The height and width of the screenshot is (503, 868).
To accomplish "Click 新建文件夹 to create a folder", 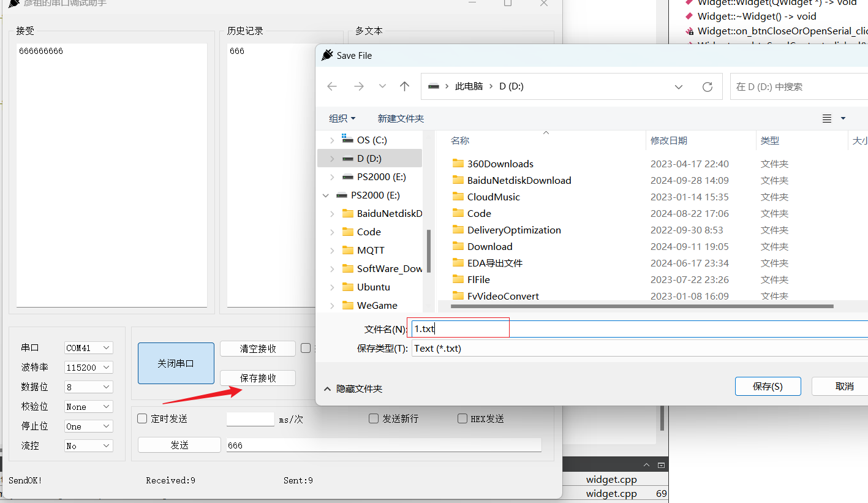I will (401, 118).
